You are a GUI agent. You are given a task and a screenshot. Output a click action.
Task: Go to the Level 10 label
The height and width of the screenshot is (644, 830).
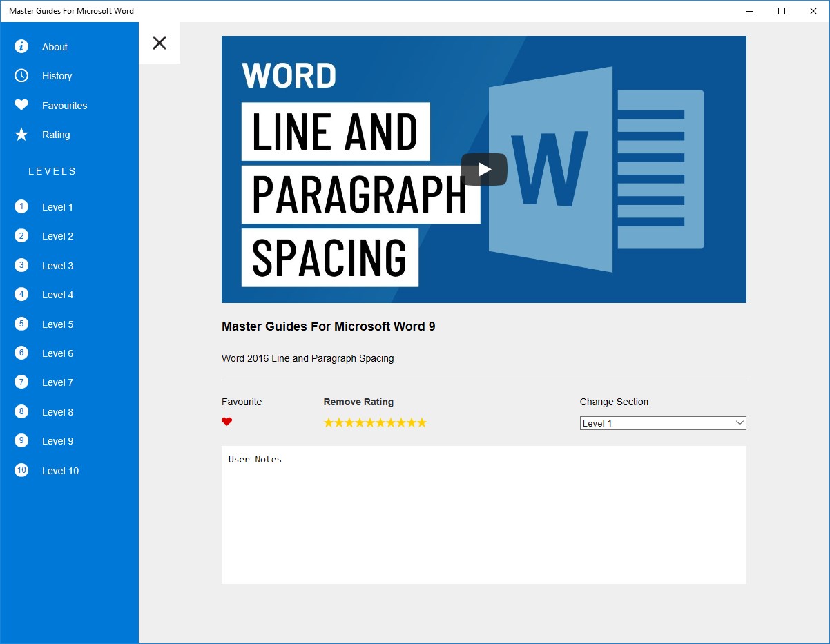click(60, 471)
